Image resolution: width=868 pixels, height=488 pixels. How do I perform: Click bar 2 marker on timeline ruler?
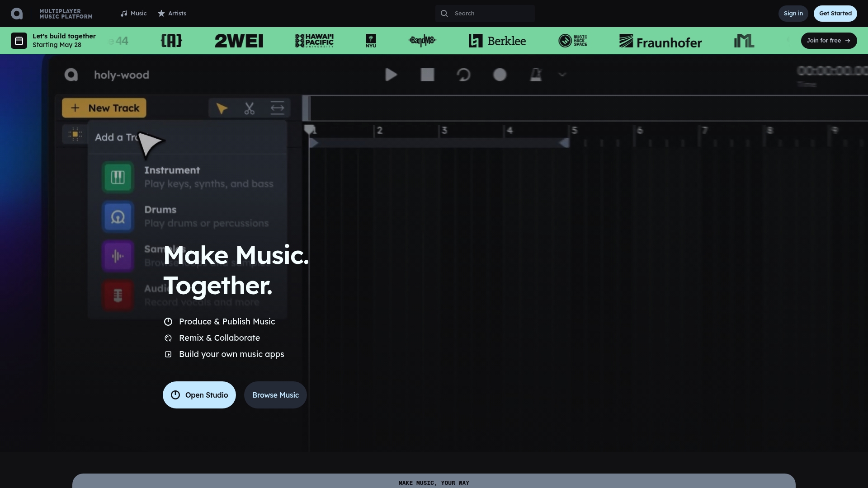coord(380,131)
